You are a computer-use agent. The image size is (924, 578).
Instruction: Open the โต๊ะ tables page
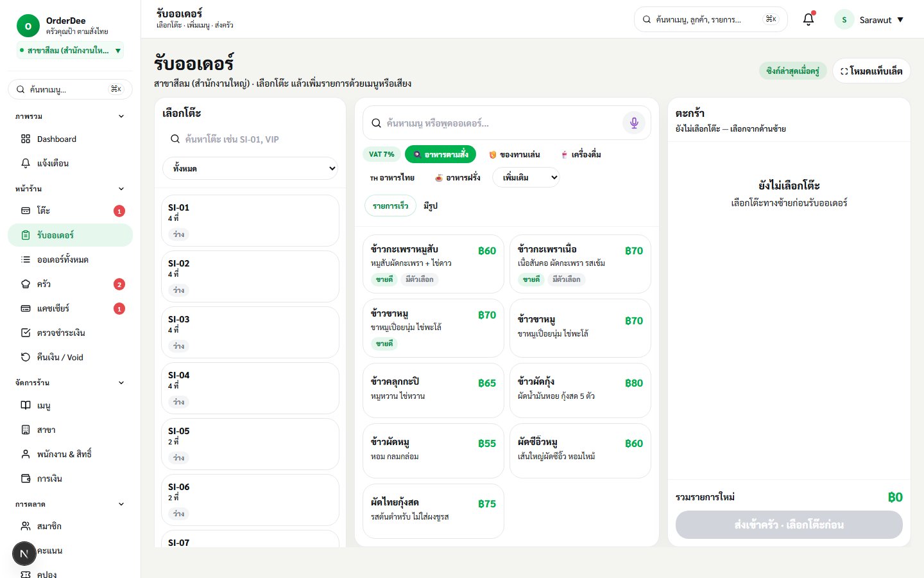[x=70, y=211]
